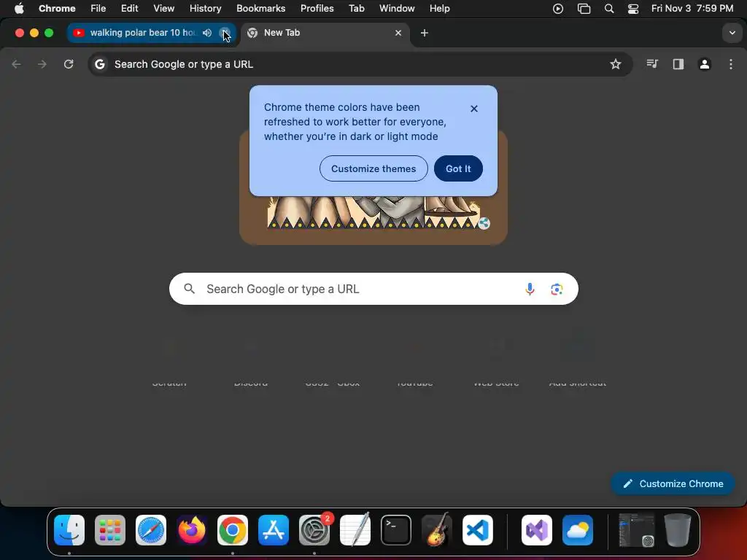Open minimized window thumbnail in Dock
Image resolution: width=747 pixels, height=560 pixels.
(637, 530)
